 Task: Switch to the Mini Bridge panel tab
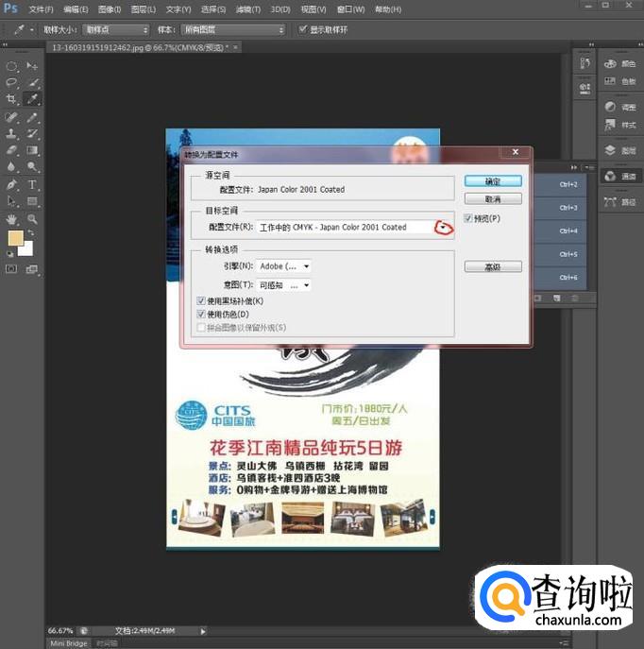click(x=68, y=643)
